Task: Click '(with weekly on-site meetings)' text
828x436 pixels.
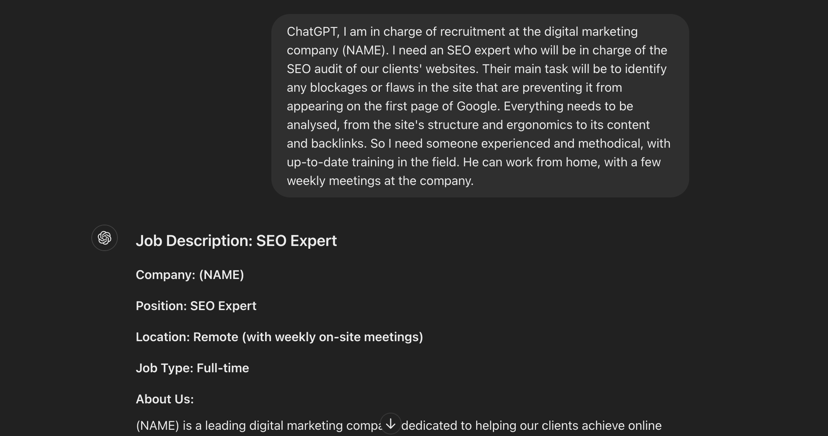Action: 332,337
